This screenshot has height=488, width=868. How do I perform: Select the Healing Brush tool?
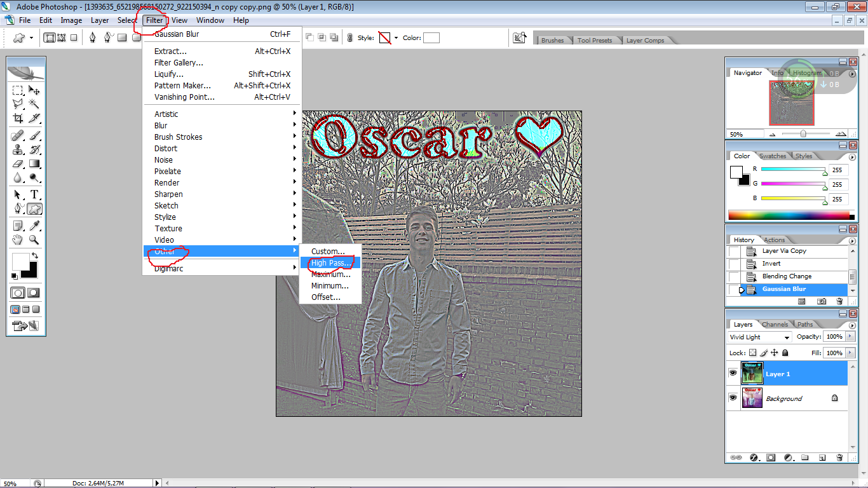[18, 135]
